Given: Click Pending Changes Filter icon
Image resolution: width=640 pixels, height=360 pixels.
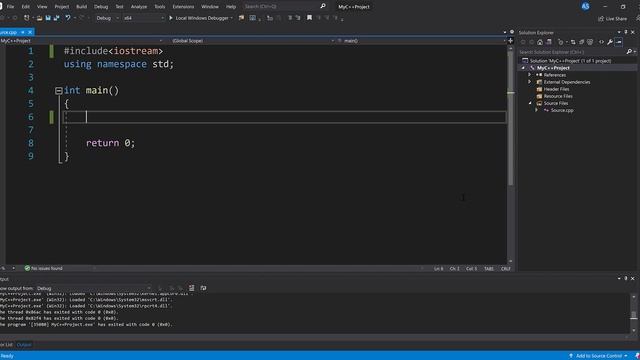Looking at the screenshot, I should [x=561, y=42].
